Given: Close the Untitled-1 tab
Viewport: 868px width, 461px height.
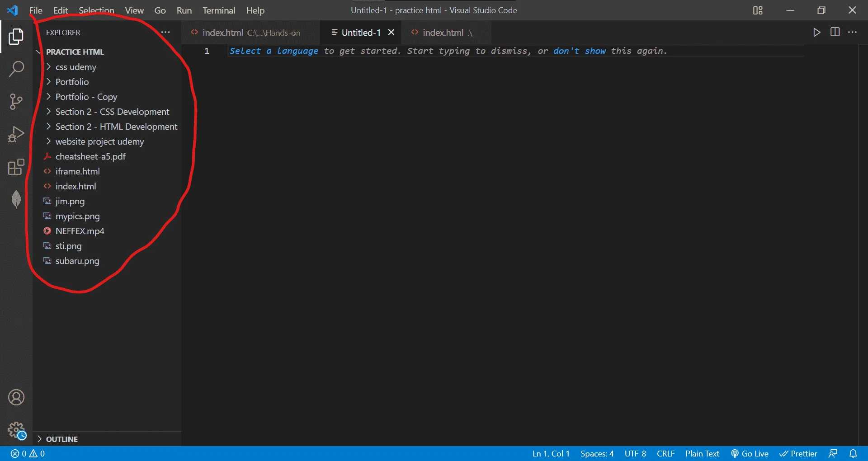Looking at the screenshot, I should coord(391,32).
